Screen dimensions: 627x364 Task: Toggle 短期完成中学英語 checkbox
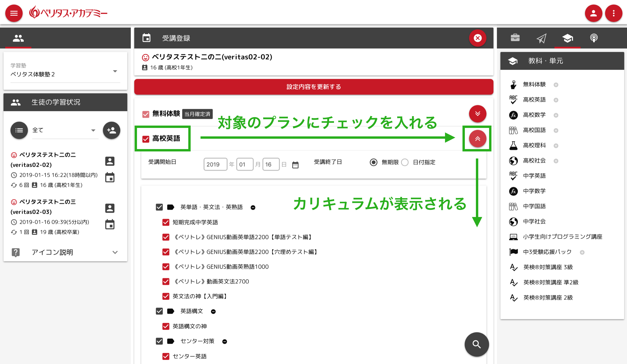tap(166, 222)
